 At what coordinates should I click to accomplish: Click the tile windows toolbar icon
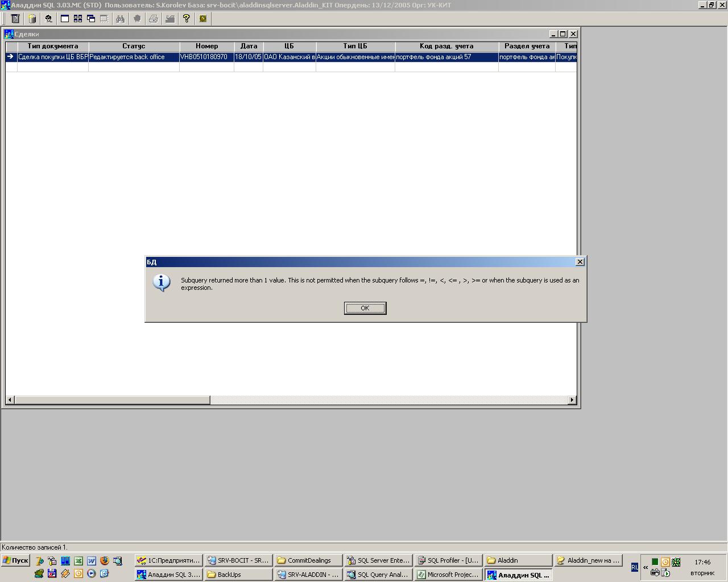click(x=78, y=19)
